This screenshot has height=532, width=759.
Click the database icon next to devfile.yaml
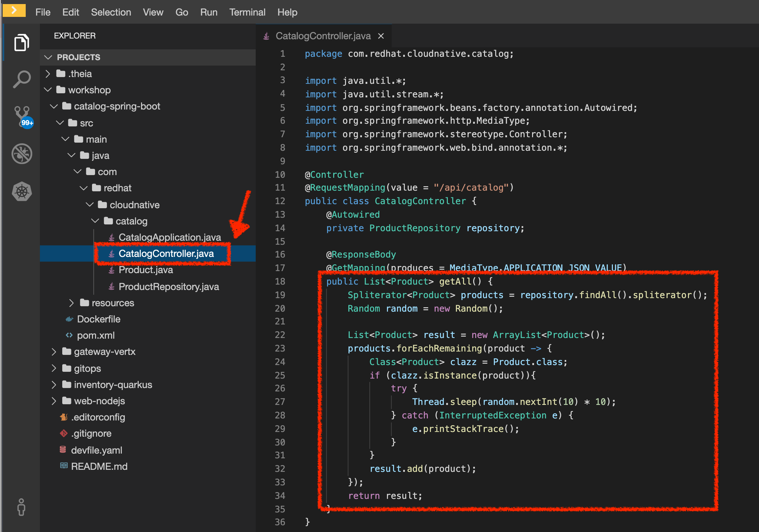point(63,450)
